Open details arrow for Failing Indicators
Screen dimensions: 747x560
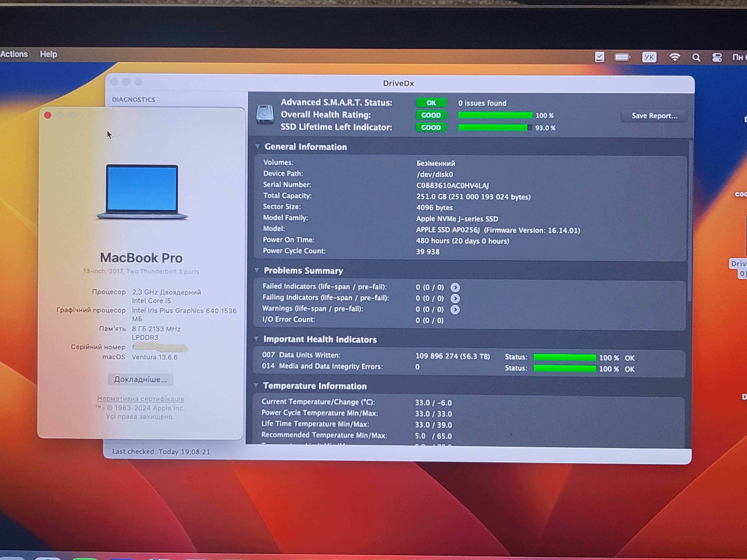(x=455, y=298)
